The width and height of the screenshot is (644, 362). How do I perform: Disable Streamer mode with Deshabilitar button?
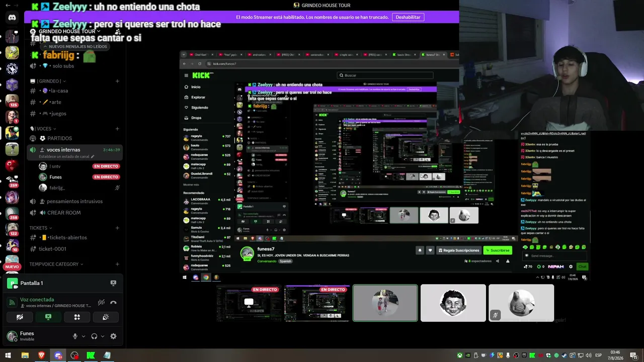[408, 17]
